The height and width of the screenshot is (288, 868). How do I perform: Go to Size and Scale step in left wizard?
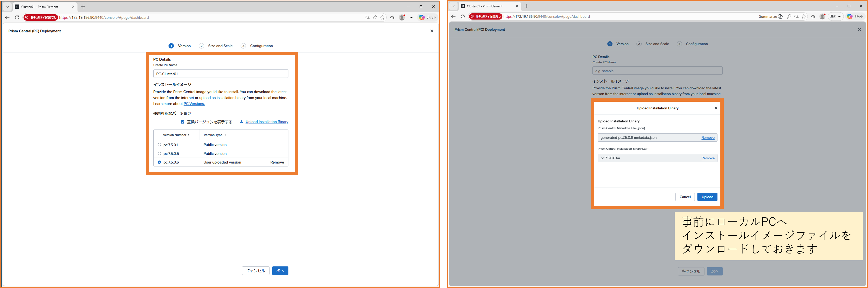[220, 46]
